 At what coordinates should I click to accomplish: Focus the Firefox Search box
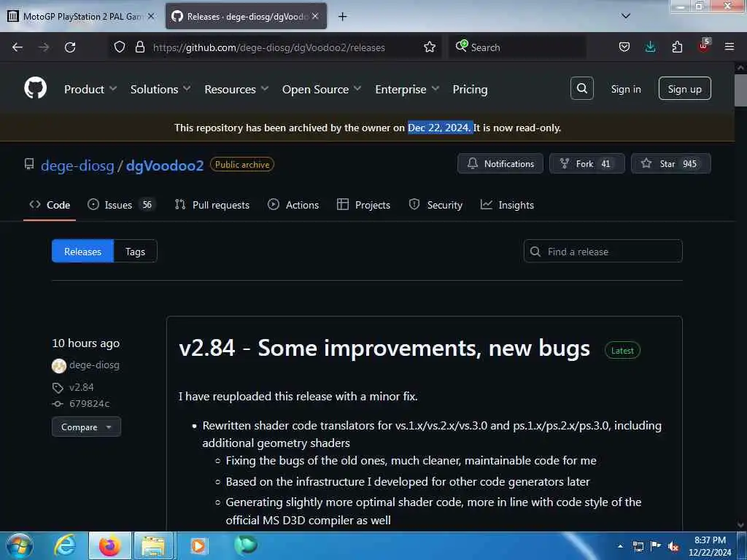coord(517,47)
